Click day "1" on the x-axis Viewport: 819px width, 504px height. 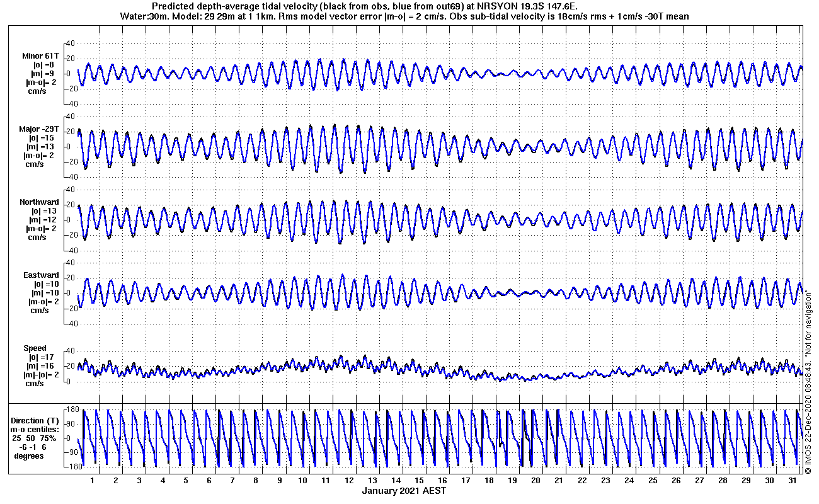93,481
